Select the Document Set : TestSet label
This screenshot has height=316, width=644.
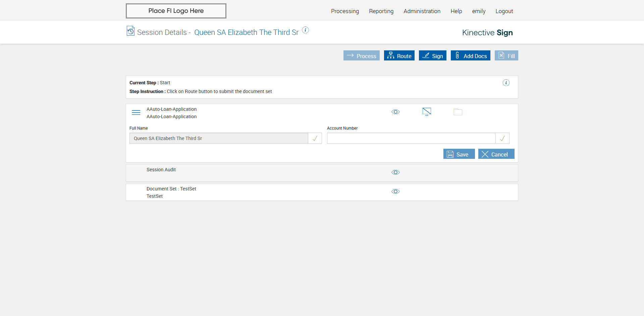click(171, 189)
